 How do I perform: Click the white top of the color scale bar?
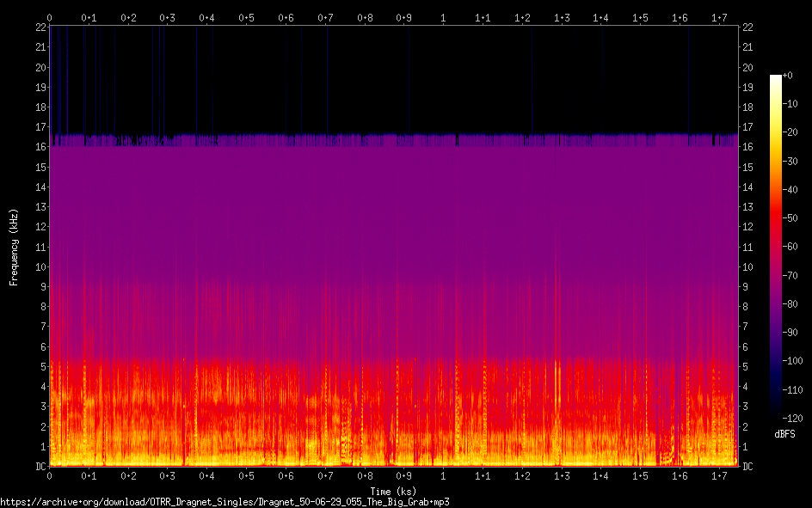[x=776, y=79]
